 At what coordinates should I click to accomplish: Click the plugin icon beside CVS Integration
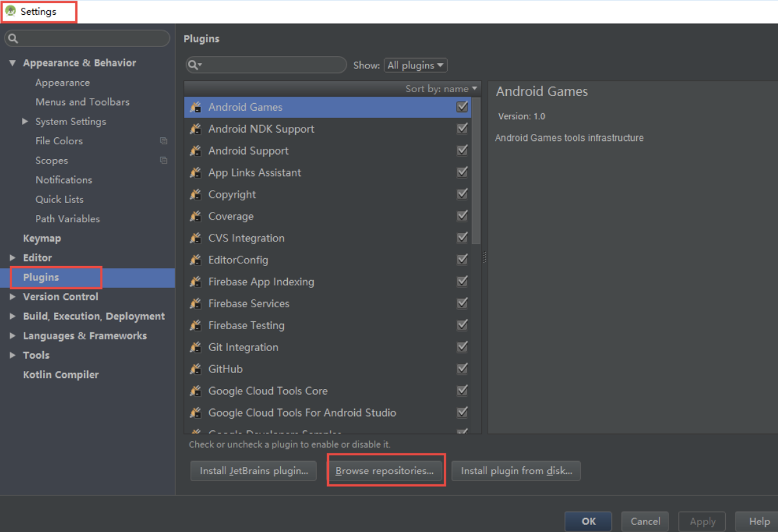(x=196, y=238)
